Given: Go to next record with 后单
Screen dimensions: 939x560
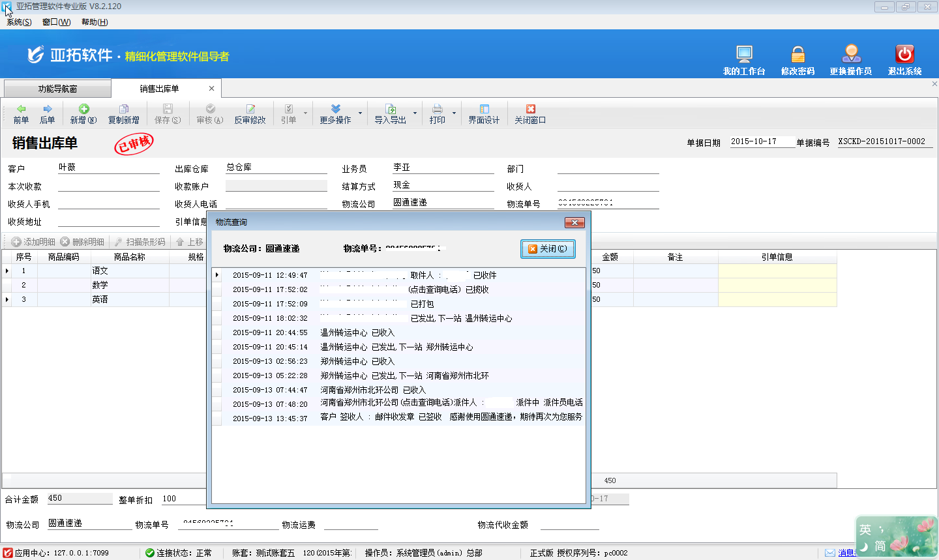Looking at the screenshot, I should [47, 113].
